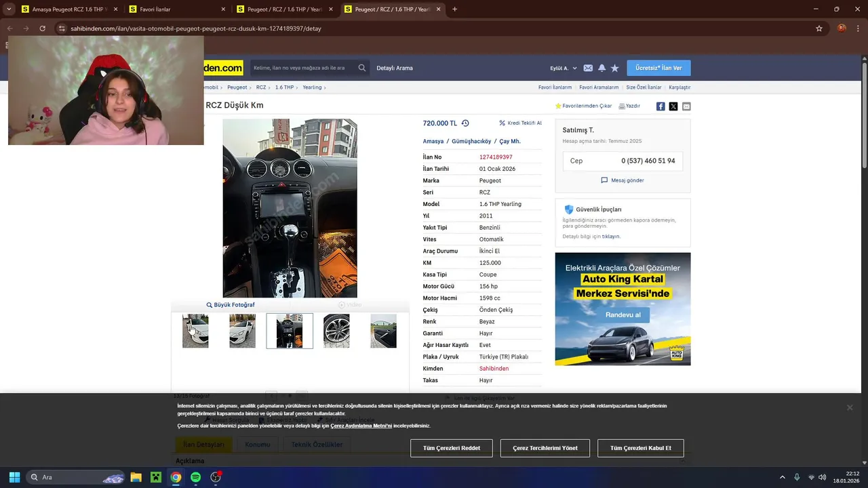This screenshot has width=868, height=488.
Task: Switch to the Amasya Peugeot RCZ browser tab
Action: (69, 9)
